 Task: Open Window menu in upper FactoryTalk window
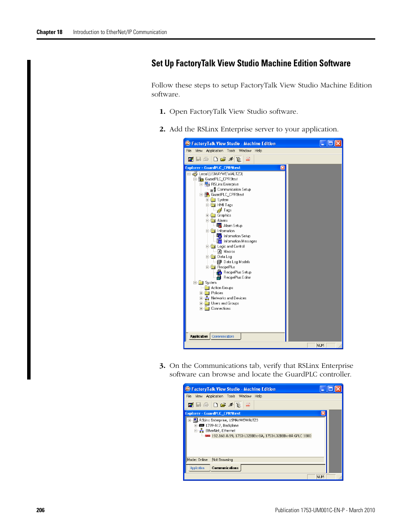[245, 151]
